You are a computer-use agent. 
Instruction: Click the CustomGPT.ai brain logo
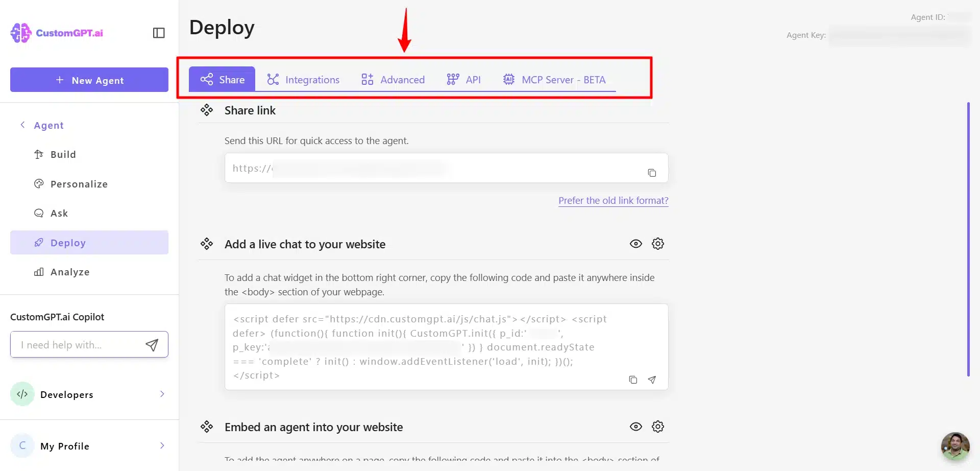[x=21, y=33]
